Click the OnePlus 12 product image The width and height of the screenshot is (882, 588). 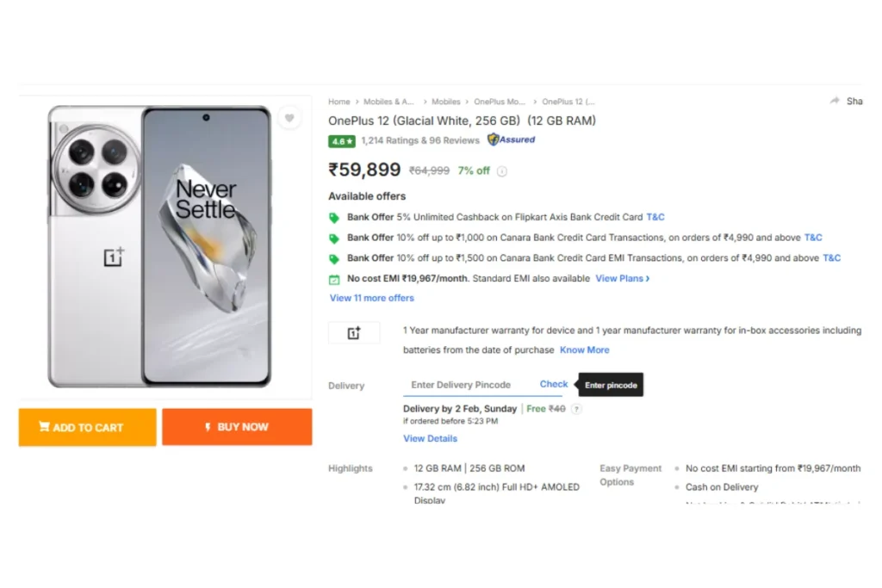(x=160, y=246)
